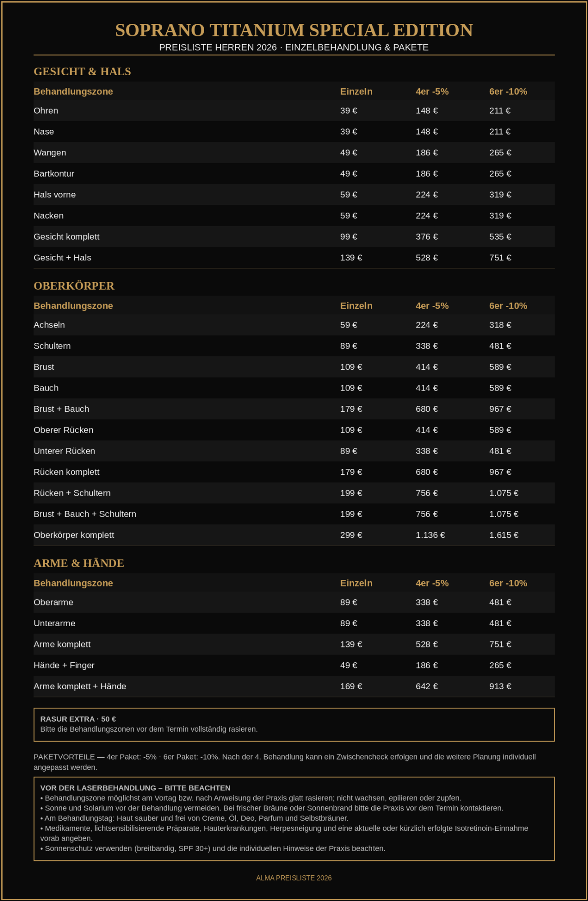
Task: Click the ARME & HÄNDE section heading
Action: (79, 564)
